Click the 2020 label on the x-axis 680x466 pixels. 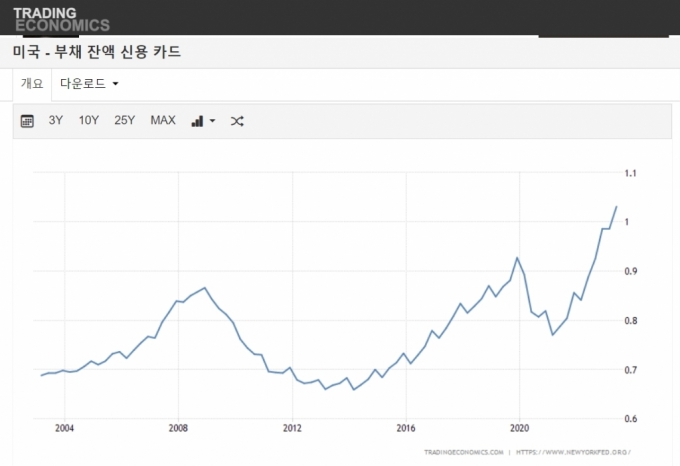click(520, 429)
